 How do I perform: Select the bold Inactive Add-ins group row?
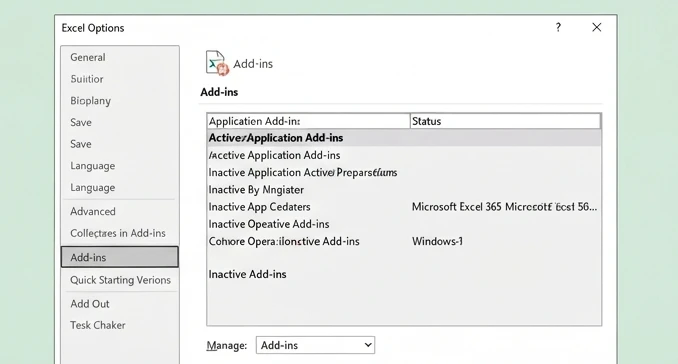[x=404, y=274]
